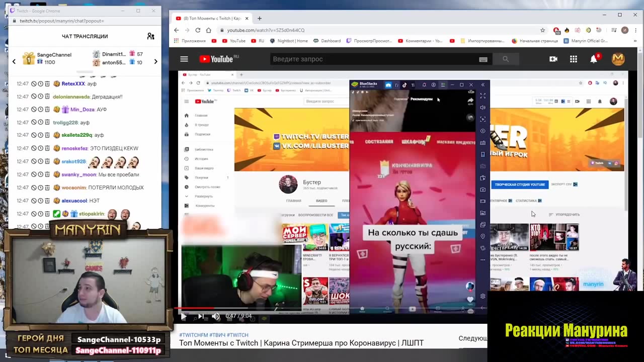Open the ПросмотрПросмот... Twitch bookmark
644x362 pixels.
point(369,41)
